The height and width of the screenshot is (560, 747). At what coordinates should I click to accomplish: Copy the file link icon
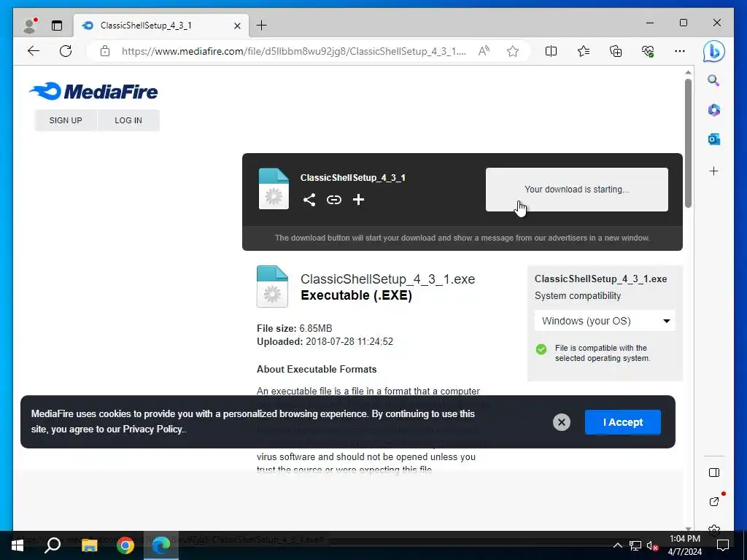pos(334,200)
